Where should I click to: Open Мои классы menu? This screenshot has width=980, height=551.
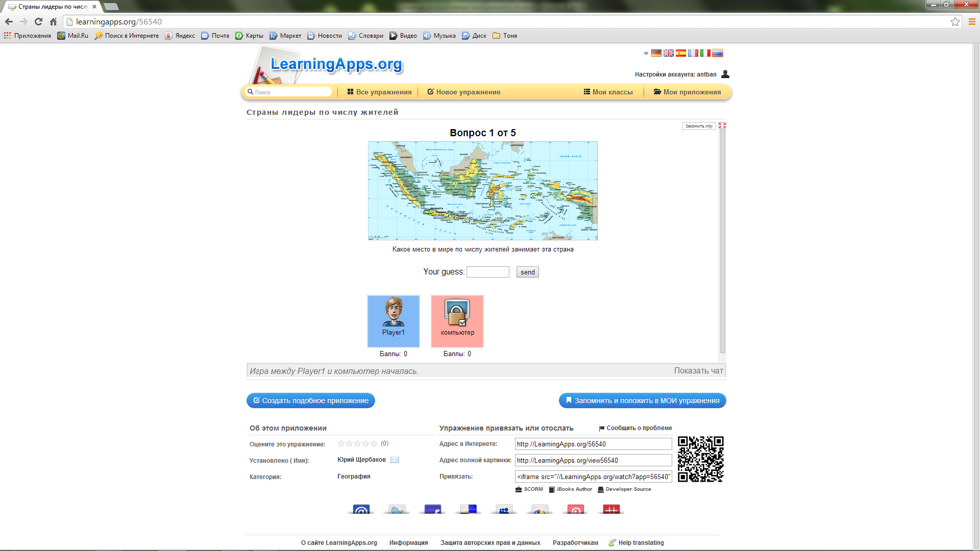[x=608, y=92]
